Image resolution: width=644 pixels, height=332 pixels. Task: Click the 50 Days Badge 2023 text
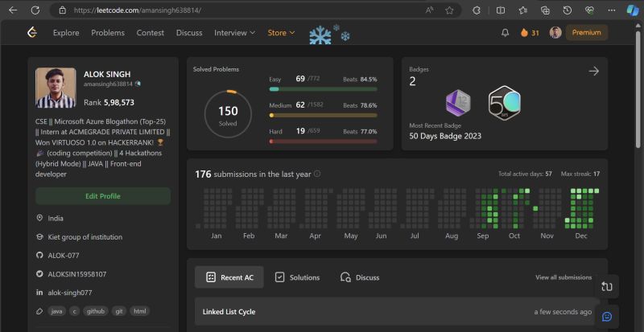445,136
